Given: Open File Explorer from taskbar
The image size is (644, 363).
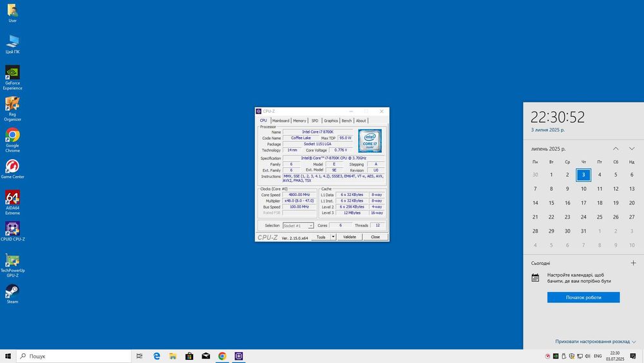Looking at the screenshot, I should point(173,356).
